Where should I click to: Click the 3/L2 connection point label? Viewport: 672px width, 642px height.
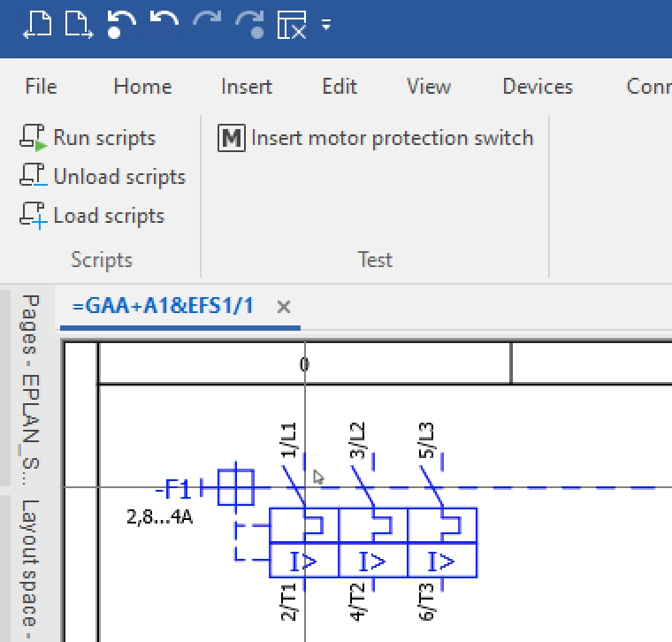tap(357, 440)
